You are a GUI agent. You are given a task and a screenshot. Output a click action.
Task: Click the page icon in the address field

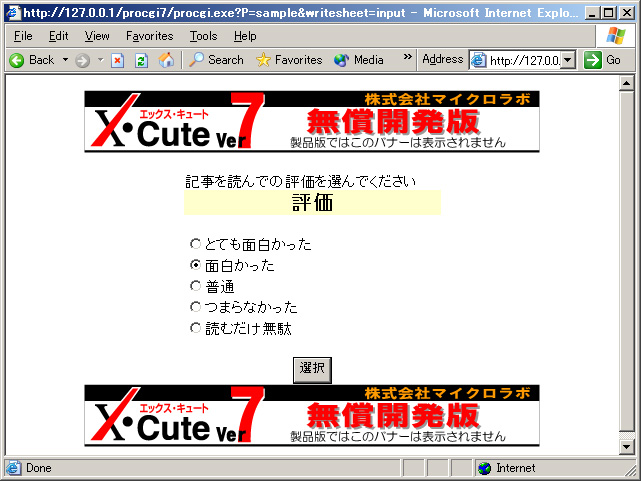478,60
